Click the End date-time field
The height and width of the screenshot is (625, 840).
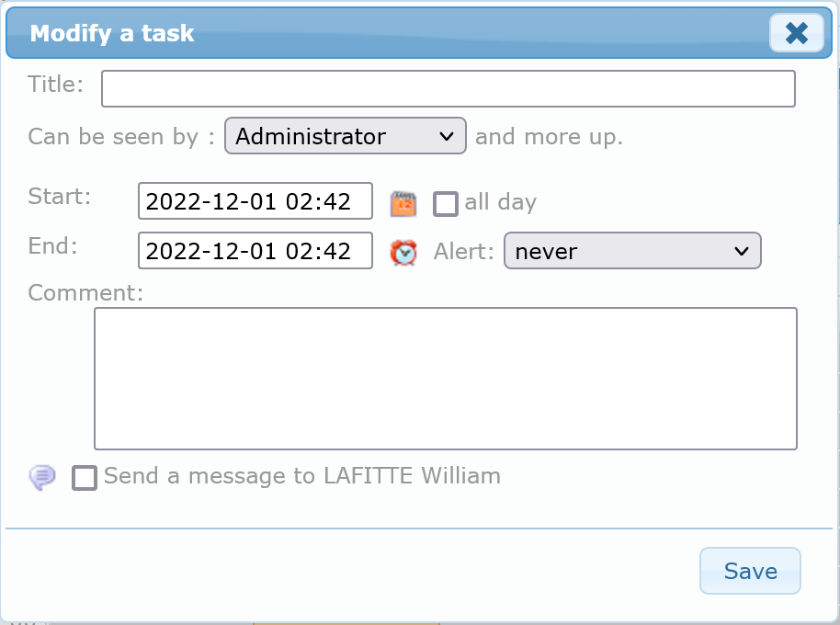click(255, 250)
